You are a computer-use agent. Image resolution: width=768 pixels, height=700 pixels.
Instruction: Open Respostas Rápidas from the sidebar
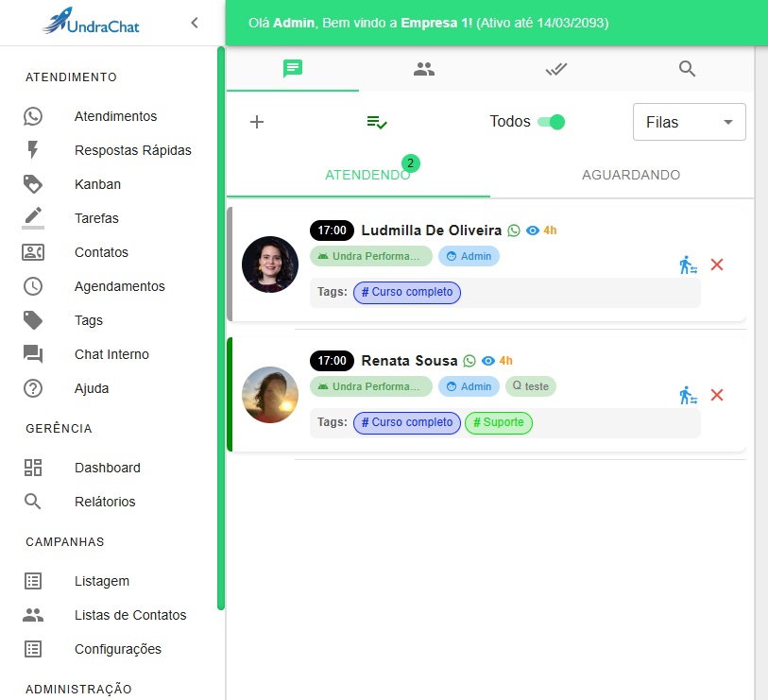click(132, 150)
